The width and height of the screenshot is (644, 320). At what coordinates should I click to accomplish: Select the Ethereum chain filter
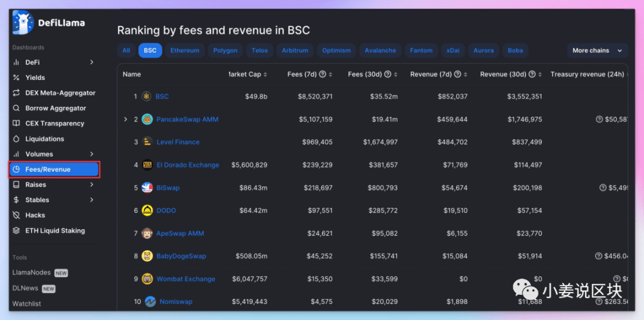[x=185, y=51]
